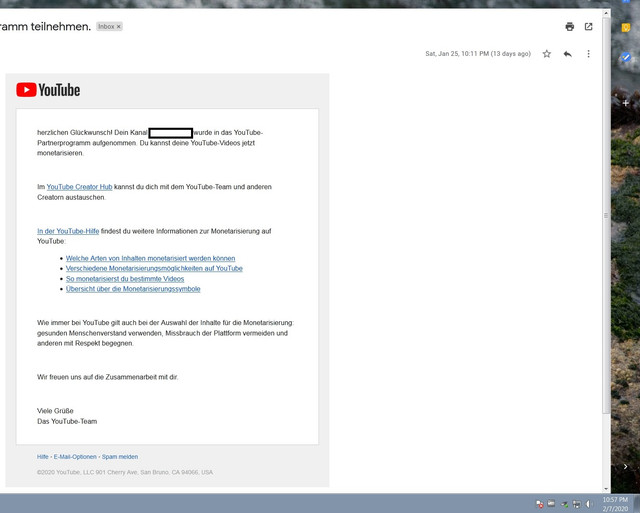Click the scrollbar down arrow
The height and width of the screenshot is (513, 640).
(606, 488)
